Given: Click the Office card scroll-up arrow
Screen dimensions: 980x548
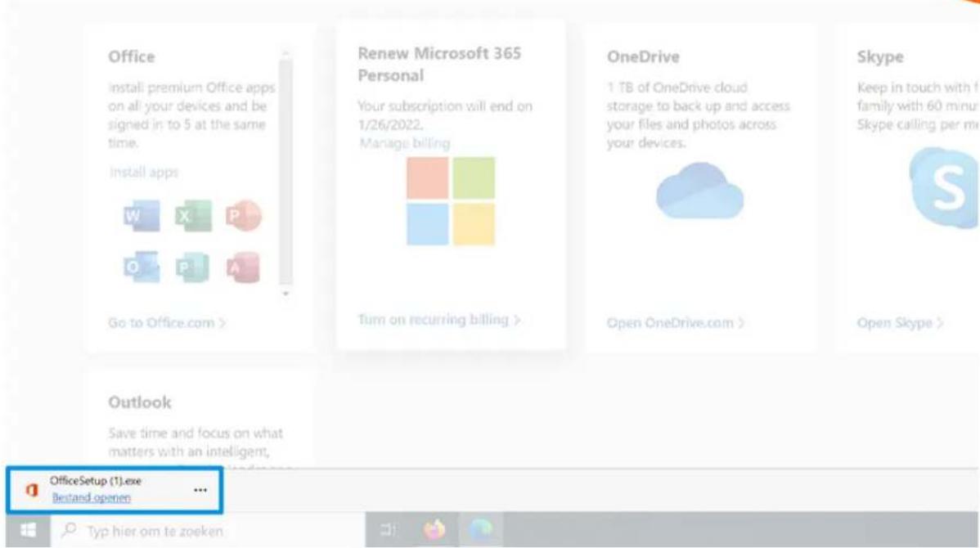Looking at the screenshot, I should click(285, 54).
